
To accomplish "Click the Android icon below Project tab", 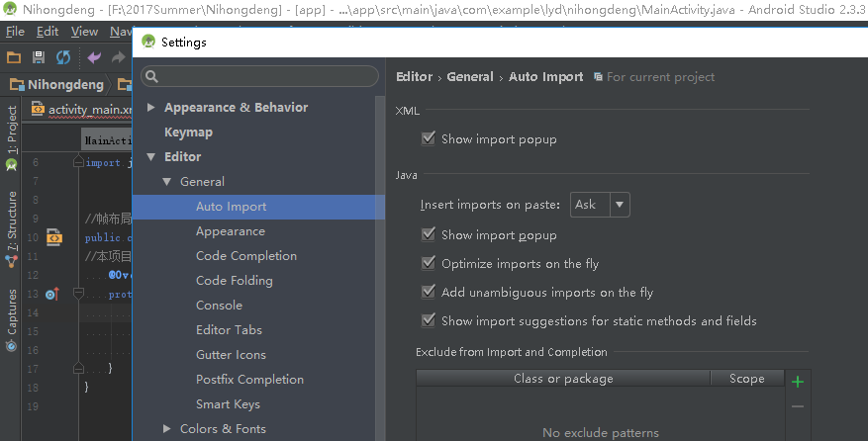I will point(12,165).
